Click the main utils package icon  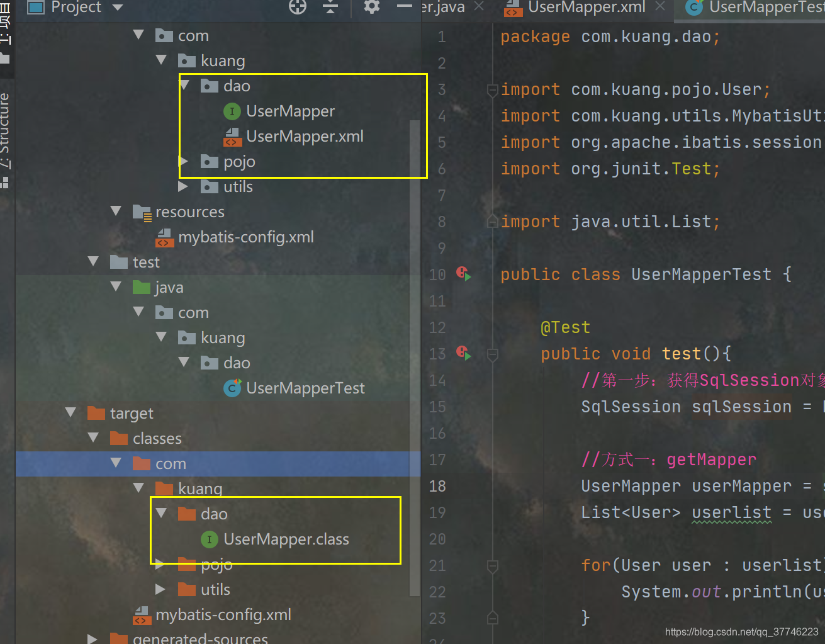[x=210, y=187]
